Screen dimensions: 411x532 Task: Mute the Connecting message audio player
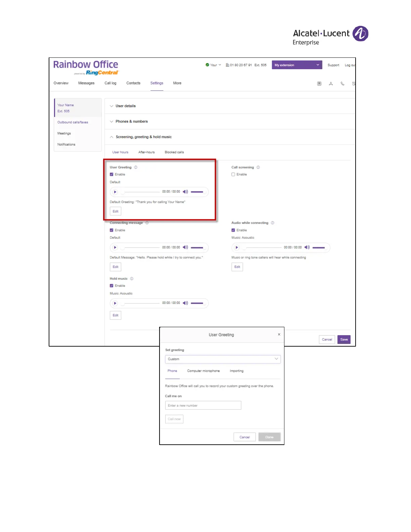(x=185, y=248)
